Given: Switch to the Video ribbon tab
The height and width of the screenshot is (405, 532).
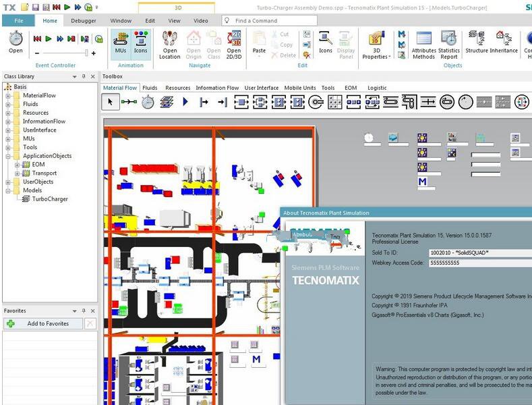Looking at the screenshot, I should click(x=201, y=21).
